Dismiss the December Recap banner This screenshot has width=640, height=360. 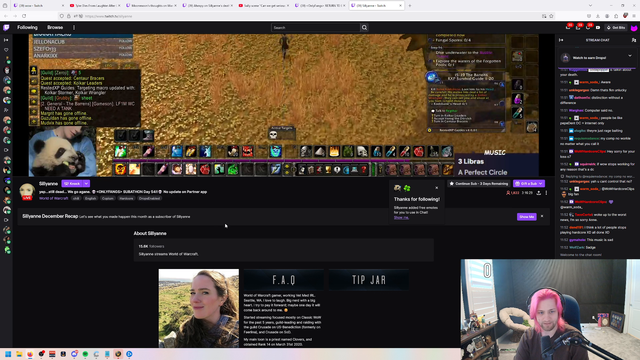click(x=542, y=216)
